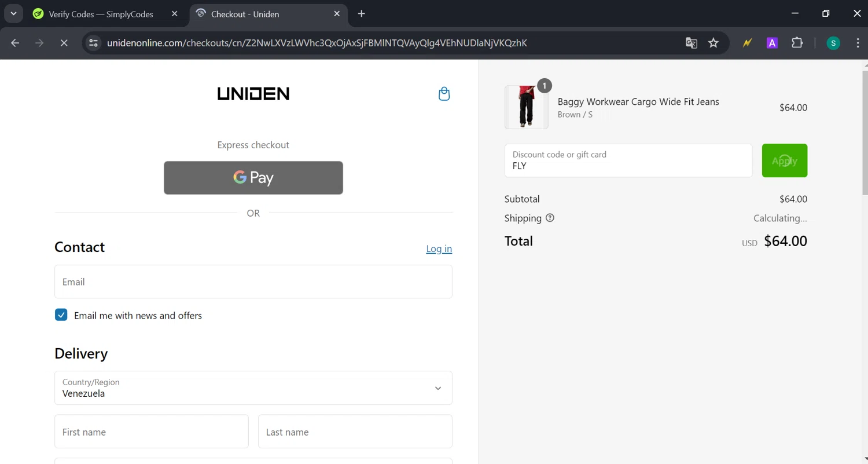Click the browser back arrow
Viewport: 868px width, 464px height.
point(15,43)
